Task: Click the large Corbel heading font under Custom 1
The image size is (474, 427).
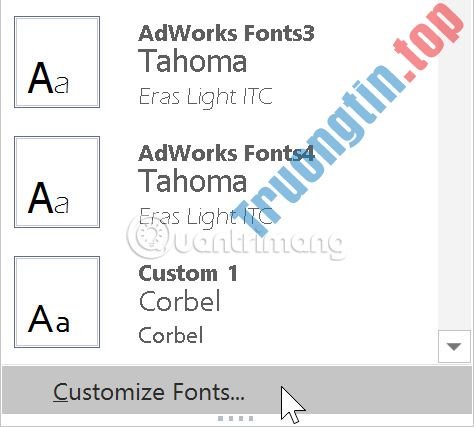Action: click(180, 301)
